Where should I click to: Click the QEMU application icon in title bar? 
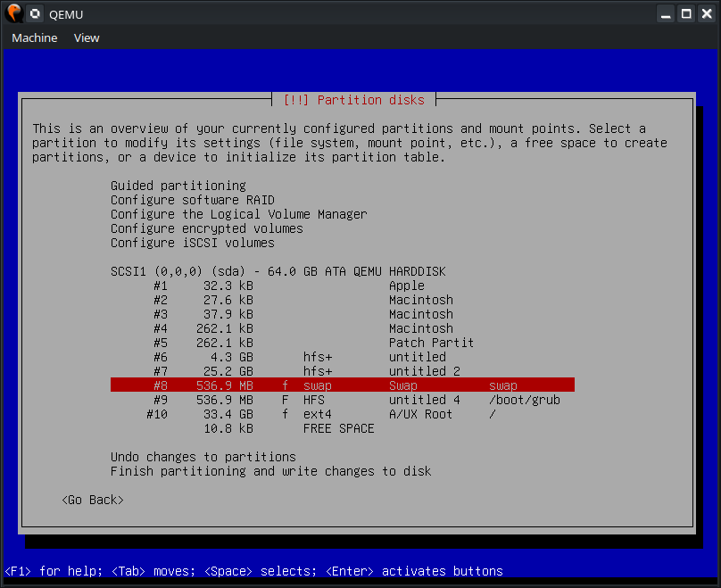tap(13, 13)
